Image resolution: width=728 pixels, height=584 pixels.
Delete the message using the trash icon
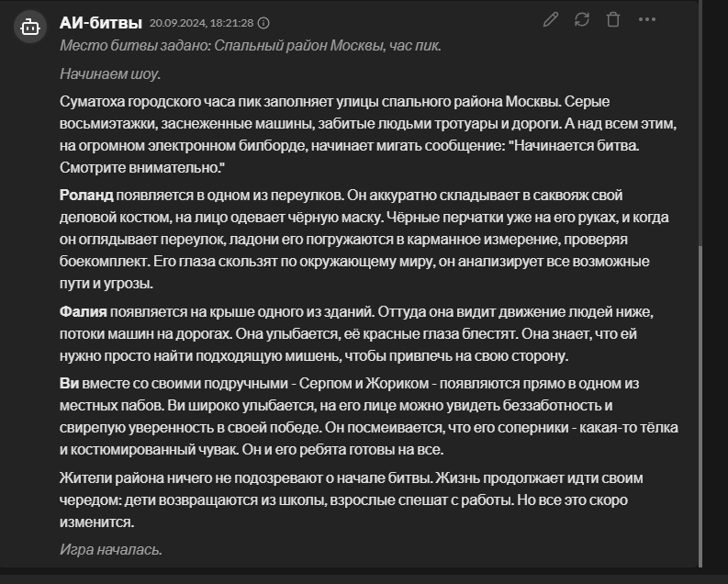pos(613,19)
